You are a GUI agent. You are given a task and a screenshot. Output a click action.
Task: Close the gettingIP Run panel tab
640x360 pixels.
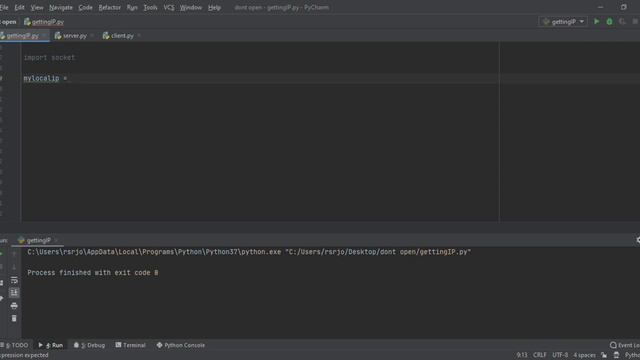click(56, 240)
